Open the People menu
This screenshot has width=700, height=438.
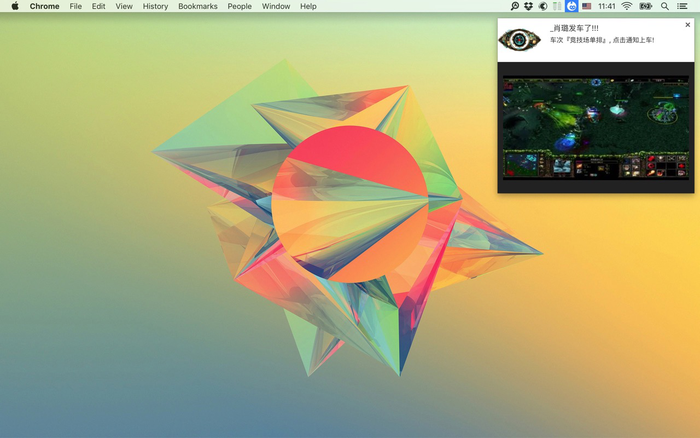coord(239,6)
